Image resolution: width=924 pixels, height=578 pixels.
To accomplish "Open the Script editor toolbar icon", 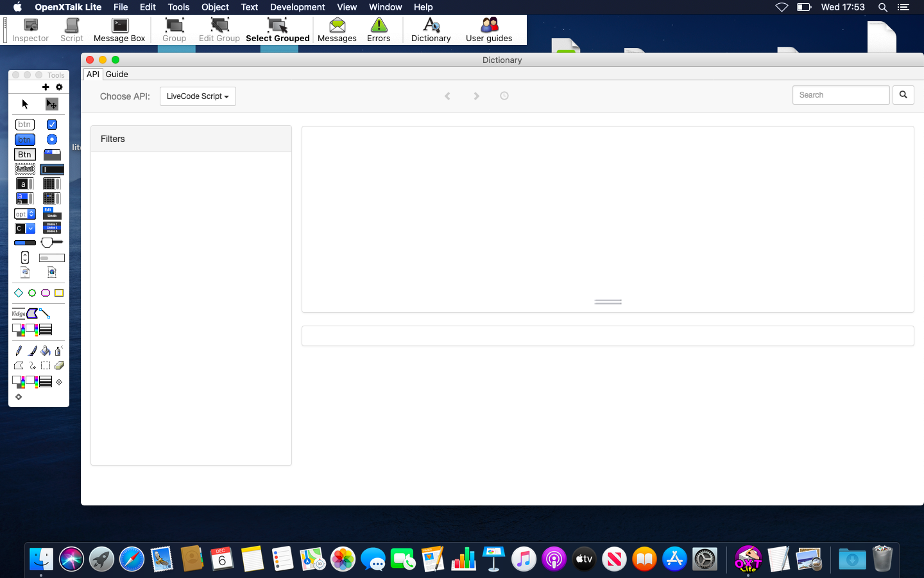I will point(72,30).
